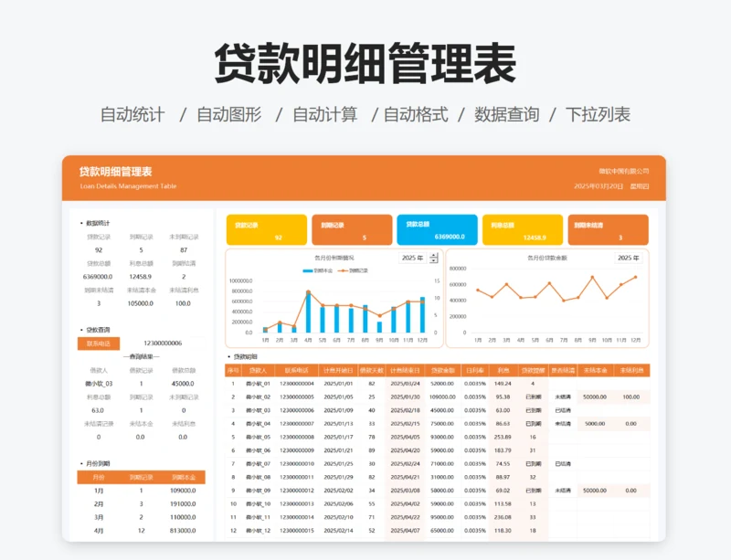This screenshot has width=731, height=560.
Task: Select the 已结清 cell in row 微小软_03
Action: click(x=563, y=410)
